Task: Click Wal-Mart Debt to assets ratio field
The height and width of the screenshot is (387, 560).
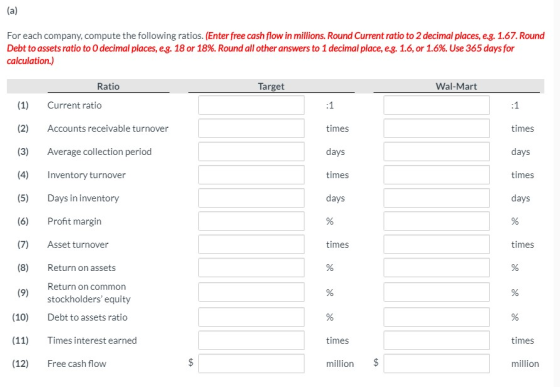Action: (436, 317)
